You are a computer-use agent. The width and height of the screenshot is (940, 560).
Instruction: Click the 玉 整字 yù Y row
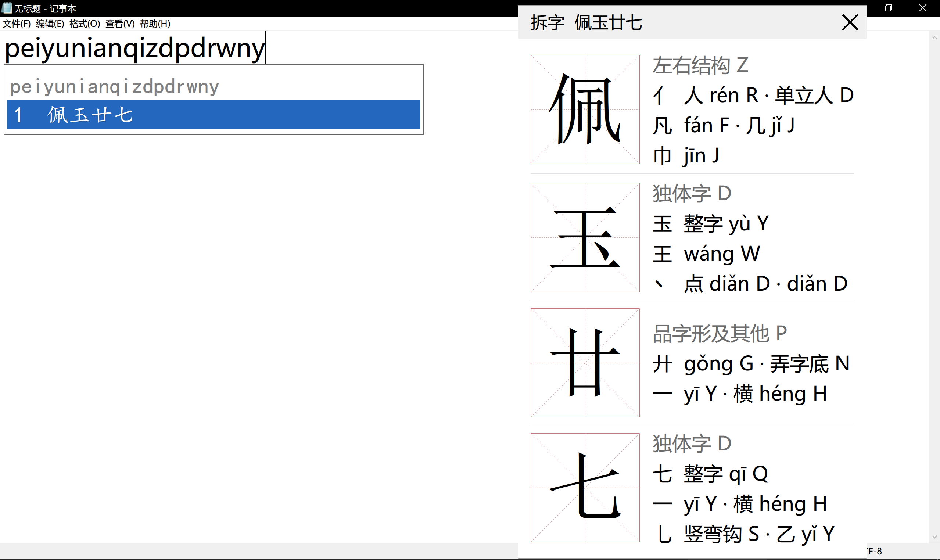click(x=711, y=223)
